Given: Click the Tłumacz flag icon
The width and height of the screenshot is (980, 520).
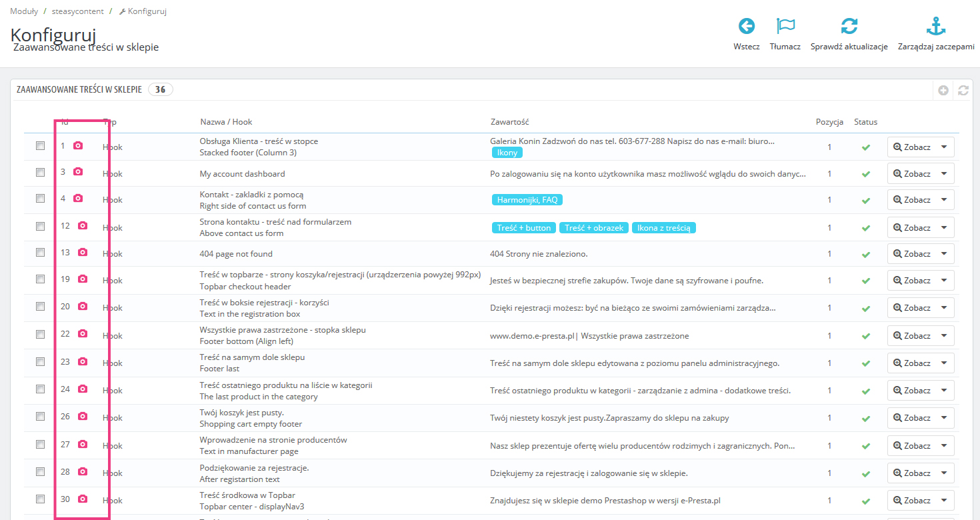Looking at the screenshot, I should click(785, 27).
